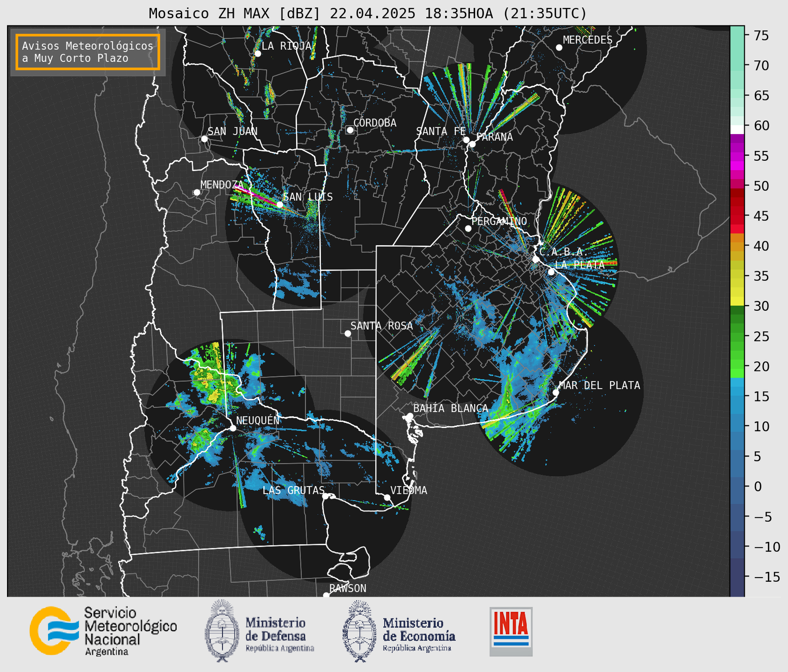Click the green 25 dBZ colorbar band
The height and width of the screenshot is (672, 788).
coord(737,336)
